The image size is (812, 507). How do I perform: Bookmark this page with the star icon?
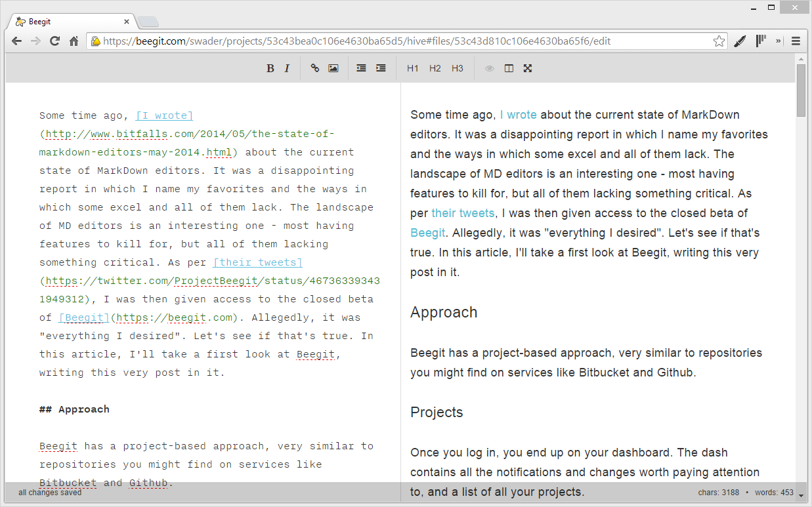(719, 41)
